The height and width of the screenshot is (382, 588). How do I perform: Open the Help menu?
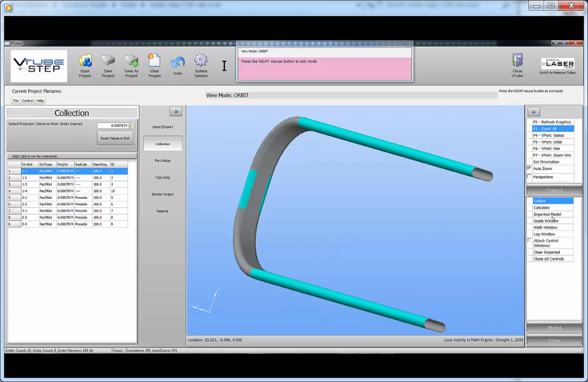pos(40,100)
